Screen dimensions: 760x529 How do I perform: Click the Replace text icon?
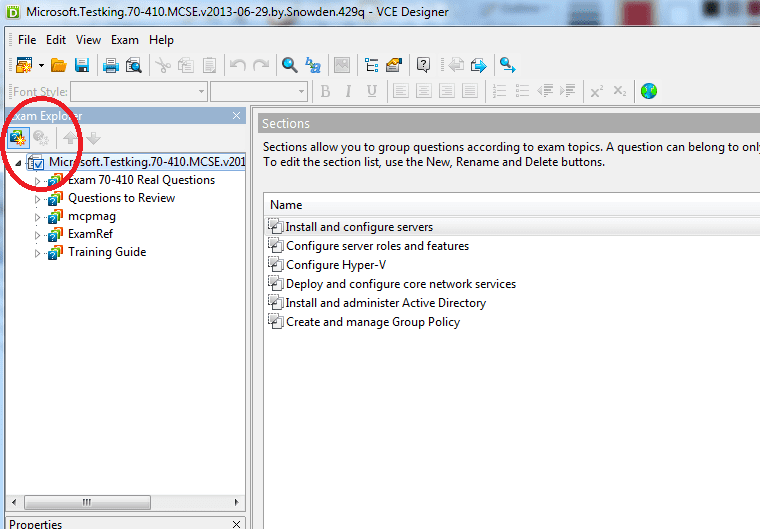pos(313,65)
